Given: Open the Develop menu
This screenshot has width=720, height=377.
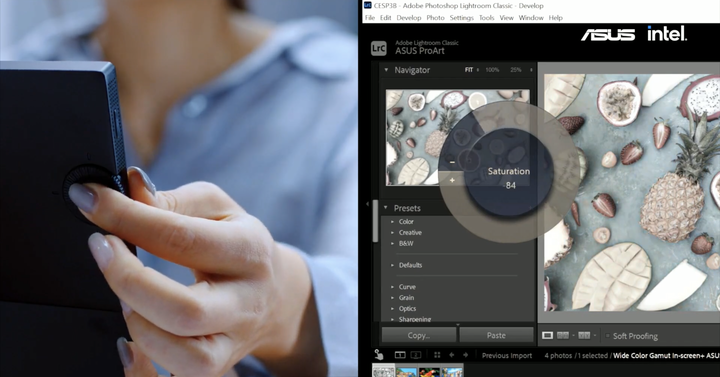Looking at the screenshot, I should (409, 17).
